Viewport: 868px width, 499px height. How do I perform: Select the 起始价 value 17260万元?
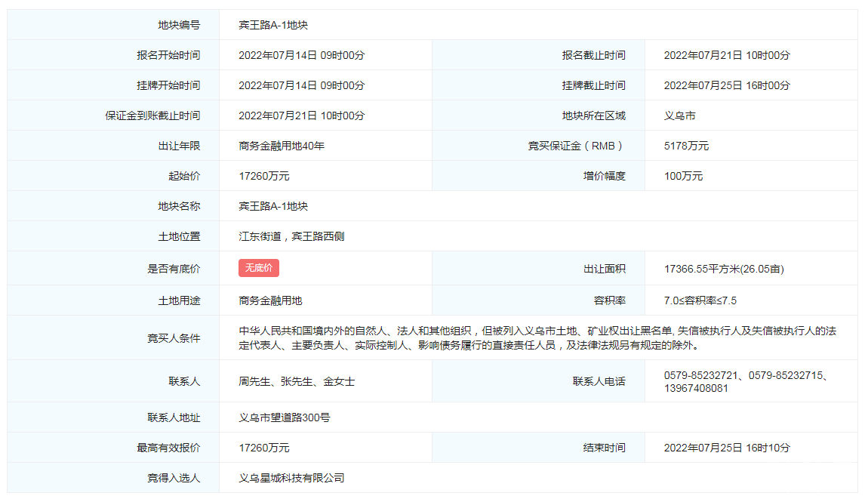tap(263, 176)
